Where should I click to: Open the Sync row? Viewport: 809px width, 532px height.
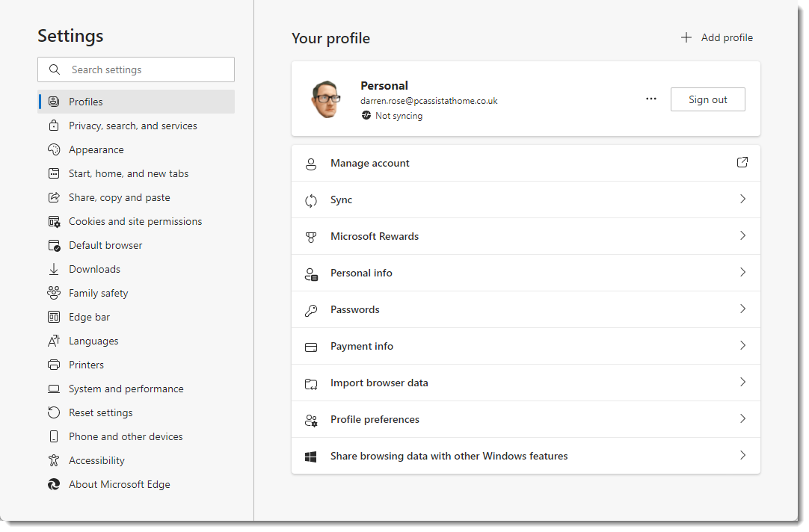526,199
